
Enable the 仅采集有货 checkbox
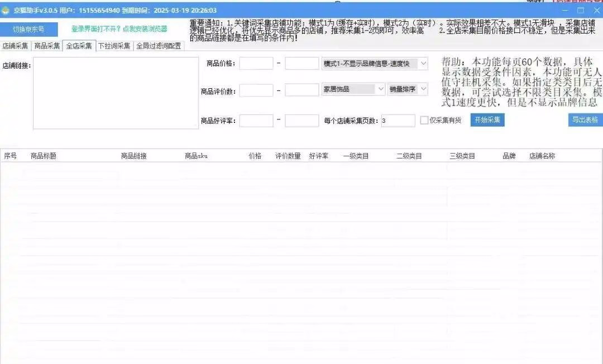pyautogui.click(x=424, y=120)
